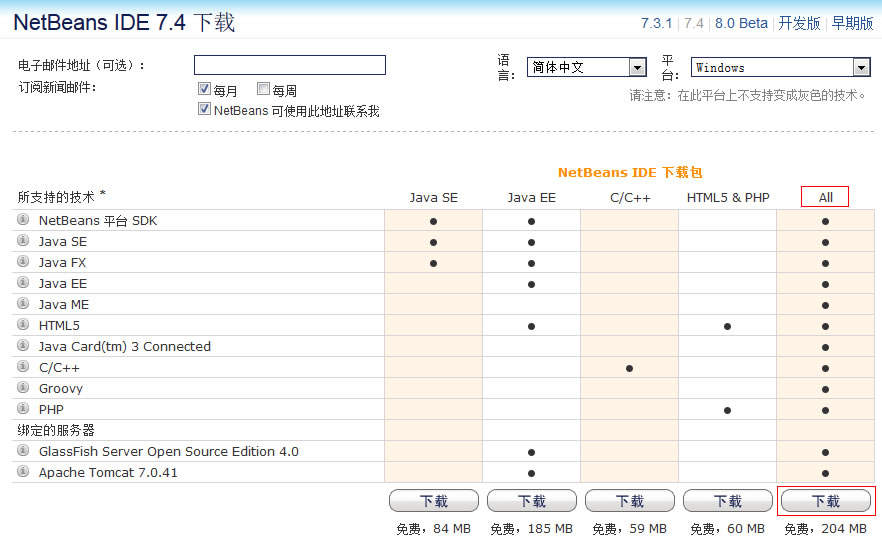Click the 绑定的服务器 section heading
Image resolution: width=882 pixels, height=543 pixels.
[x=56, y=430]
